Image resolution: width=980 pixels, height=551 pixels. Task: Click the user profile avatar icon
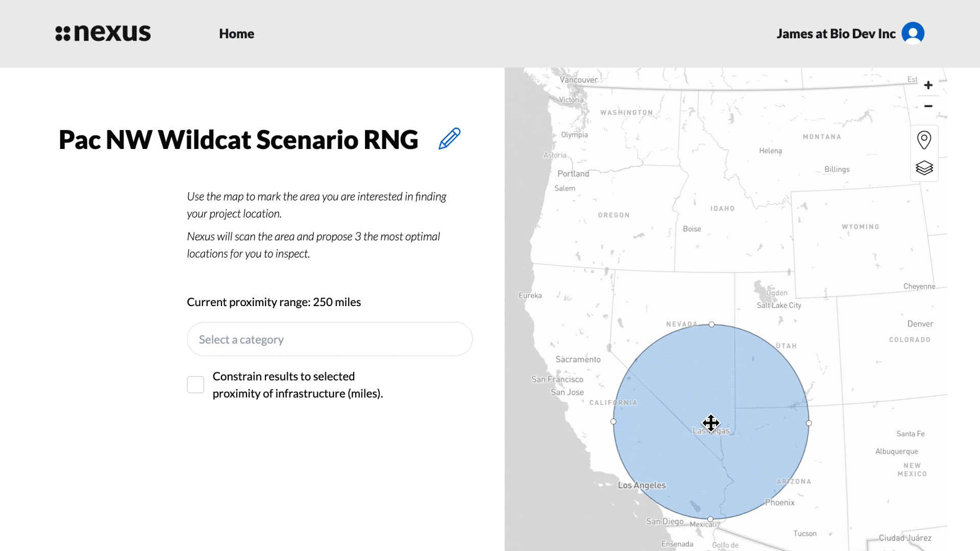913,34
